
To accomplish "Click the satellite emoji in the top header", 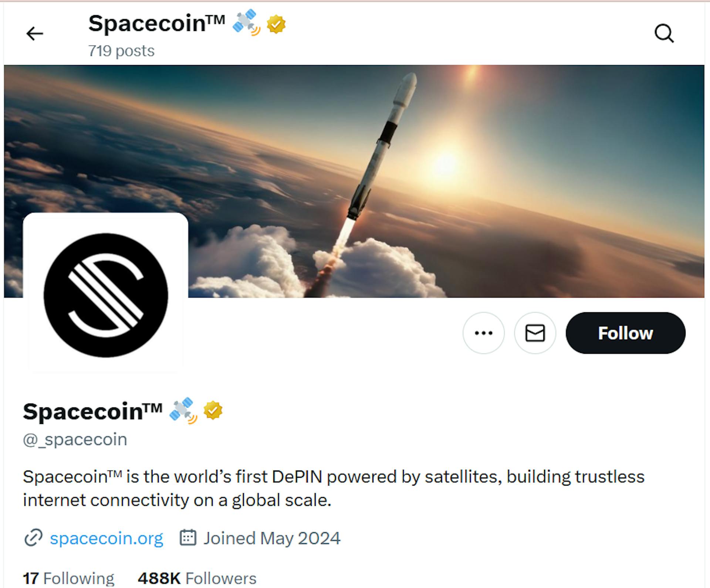I will 246,22.
